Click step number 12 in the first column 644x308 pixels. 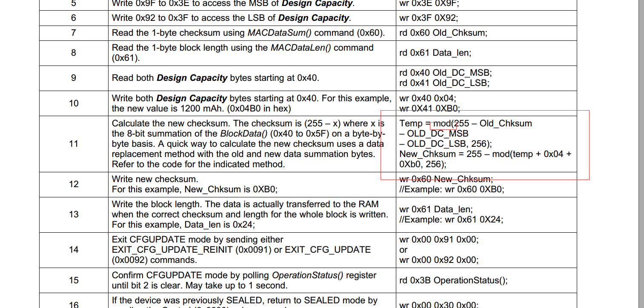[74, 184]
